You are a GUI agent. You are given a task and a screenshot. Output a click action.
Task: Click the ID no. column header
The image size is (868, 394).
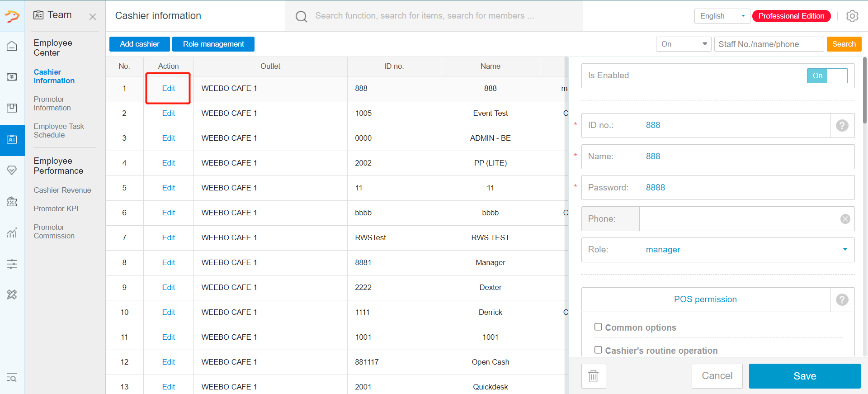point(394,66)
